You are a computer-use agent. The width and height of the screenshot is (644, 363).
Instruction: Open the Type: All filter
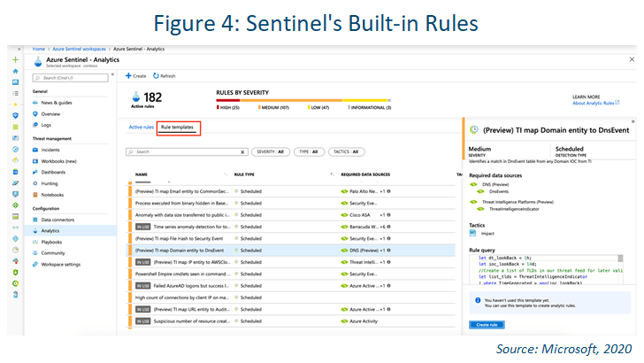pos(309,151)
